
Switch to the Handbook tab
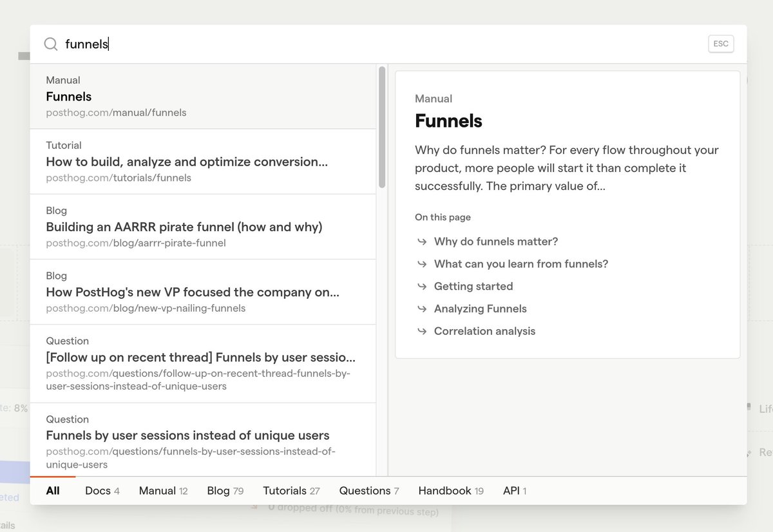[x=451, y=491]
